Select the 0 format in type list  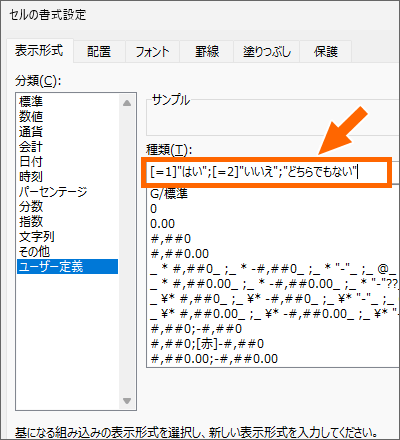click(273, 209)
